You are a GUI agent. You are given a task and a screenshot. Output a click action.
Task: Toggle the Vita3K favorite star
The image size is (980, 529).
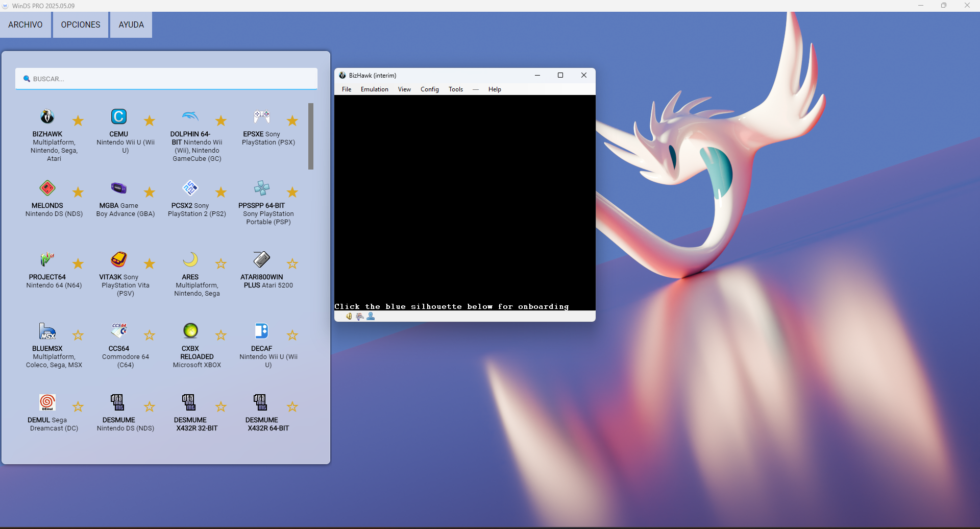150,263
